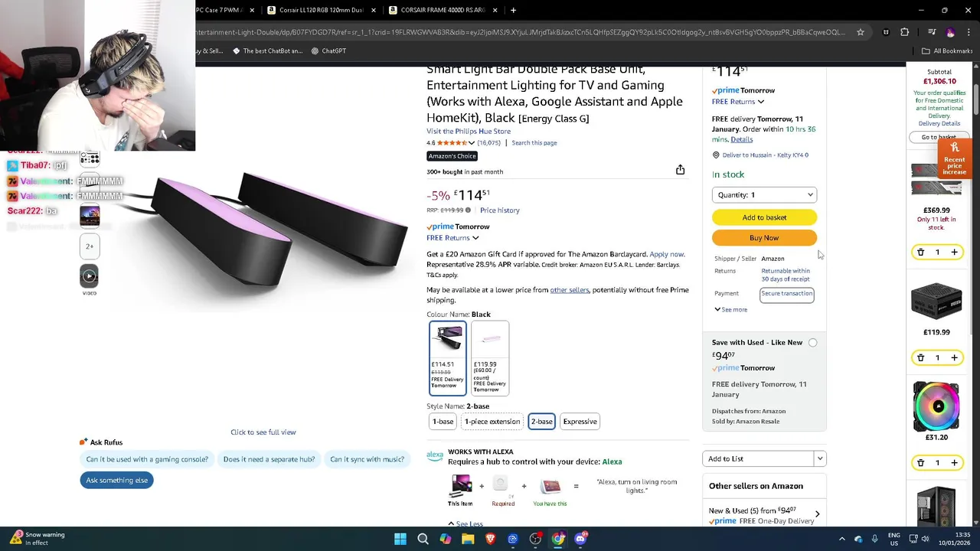This screenshot has width=980, height=551.
Task: Bookmark this page with the star icon
Action: [861, 32]
